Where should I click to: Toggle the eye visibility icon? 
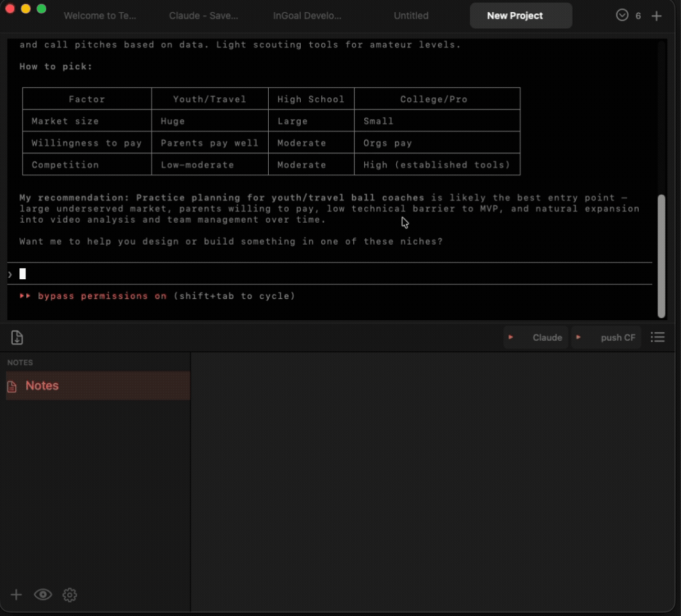(43, 594)
